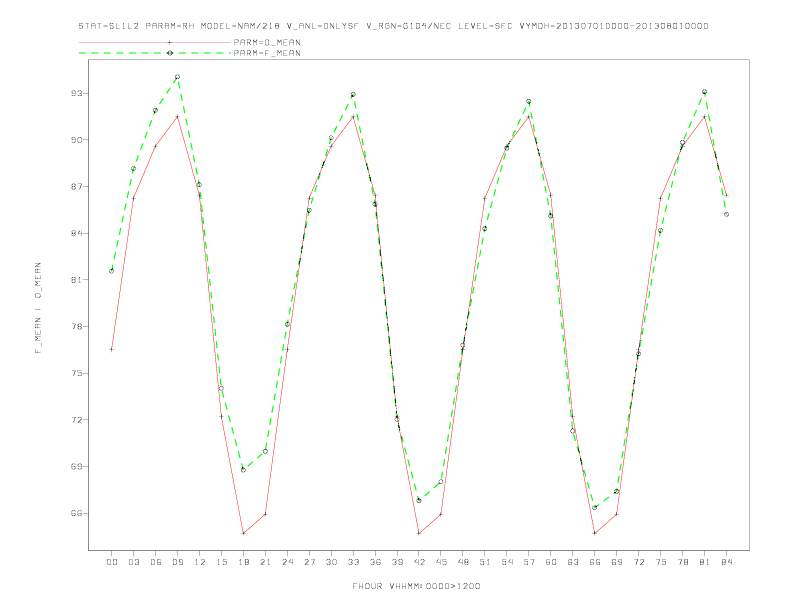Click red O_MEAN plus marker at hour 42 minimum
This screenshot has width=792, height=612.
(419, 533)
